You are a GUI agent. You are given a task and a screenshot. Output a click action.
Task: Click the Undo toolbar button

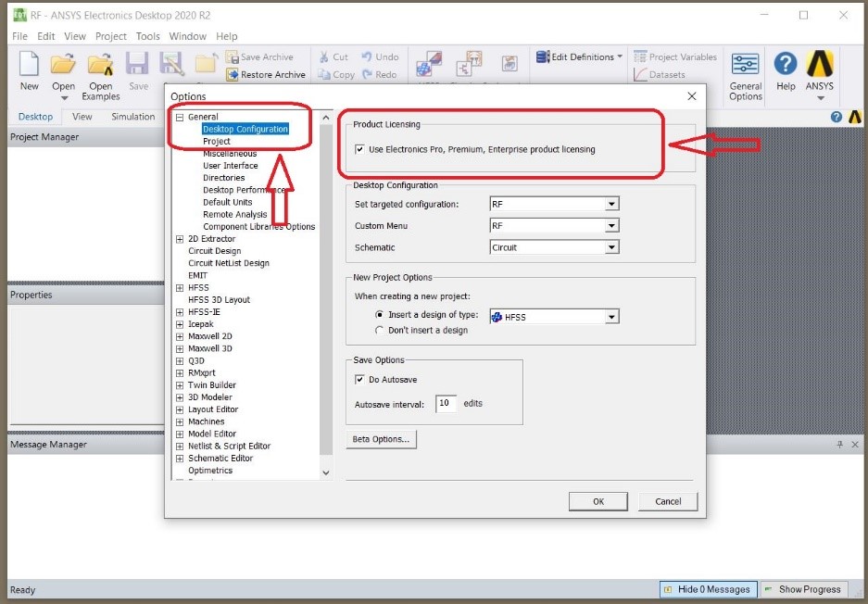(x=381, y=57)
